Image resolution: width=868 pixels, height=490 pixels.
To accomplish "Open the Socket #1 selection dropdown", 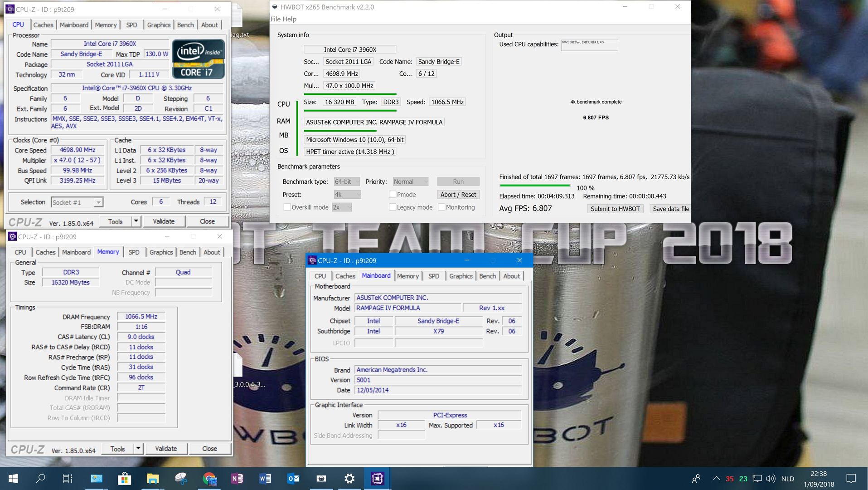I will 77,202.
